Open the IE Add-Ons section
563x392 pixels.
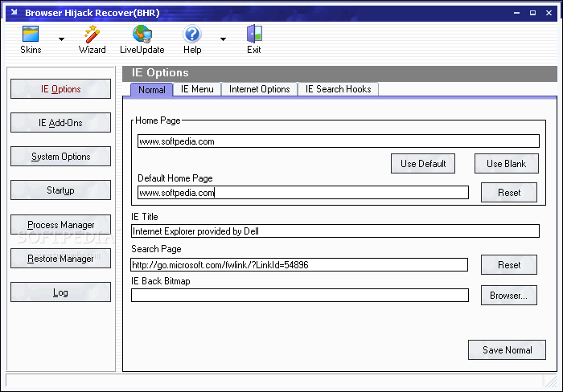click(60, 123)
